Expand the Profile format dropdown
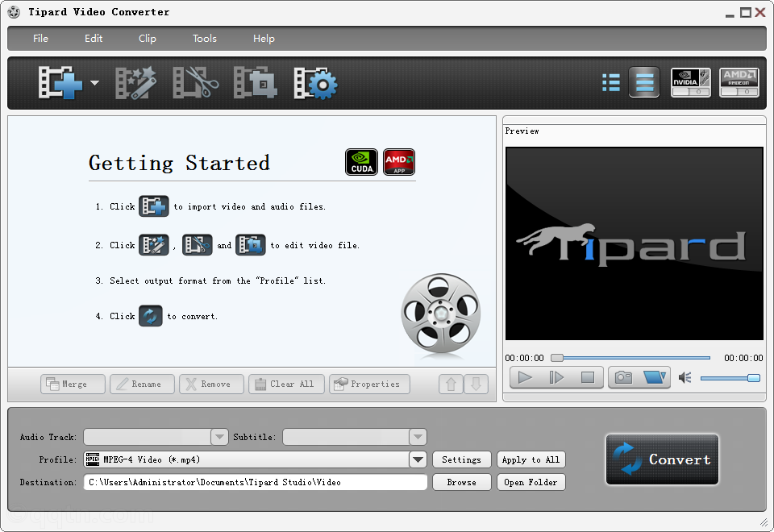Image resolution: width=774 pixels, height=532 pixels. 418,459
